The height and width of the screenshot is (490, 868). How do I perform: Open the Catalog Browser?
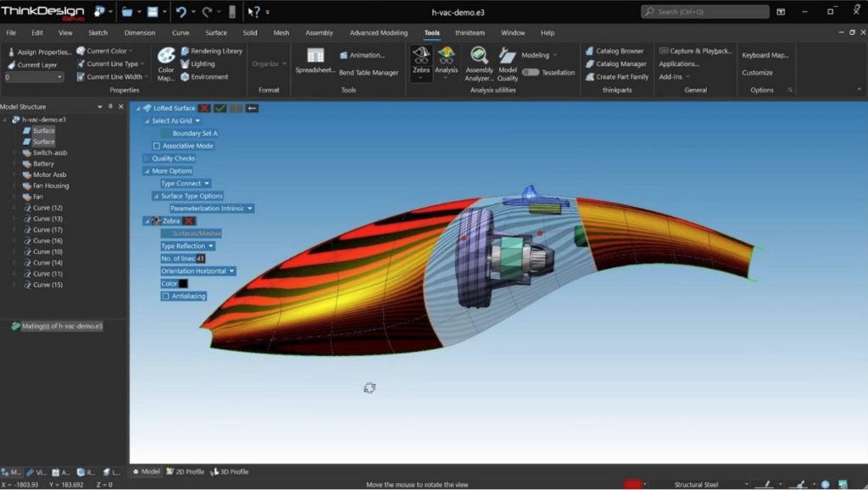615,51
